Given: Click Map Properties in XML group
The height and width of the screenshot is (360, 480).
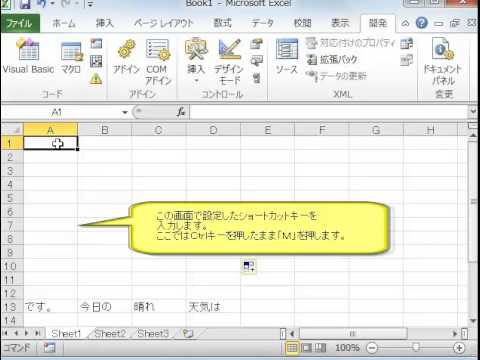Looking at the screenshot, I should (351, 43).
